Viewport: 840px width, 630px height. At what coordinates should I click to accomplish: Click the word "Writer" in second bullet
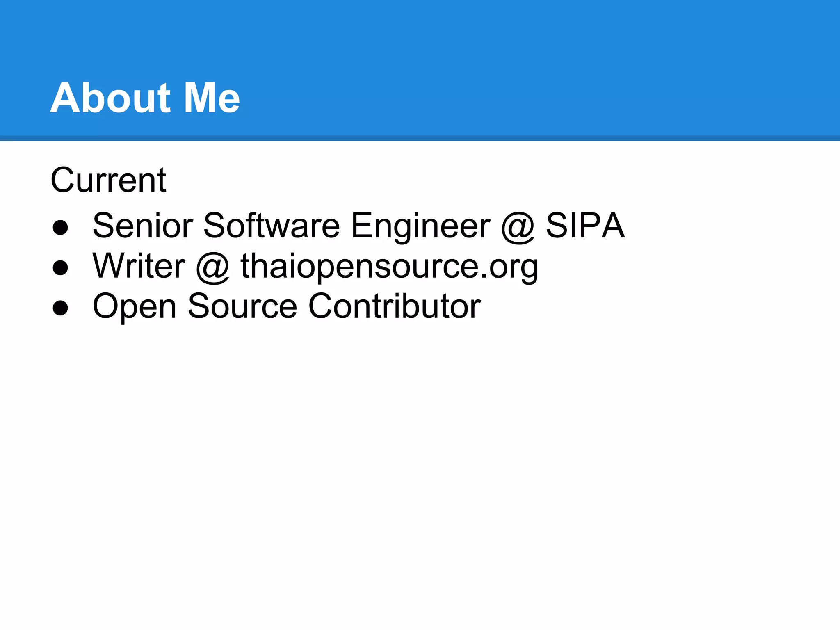[x=139, y=266]
